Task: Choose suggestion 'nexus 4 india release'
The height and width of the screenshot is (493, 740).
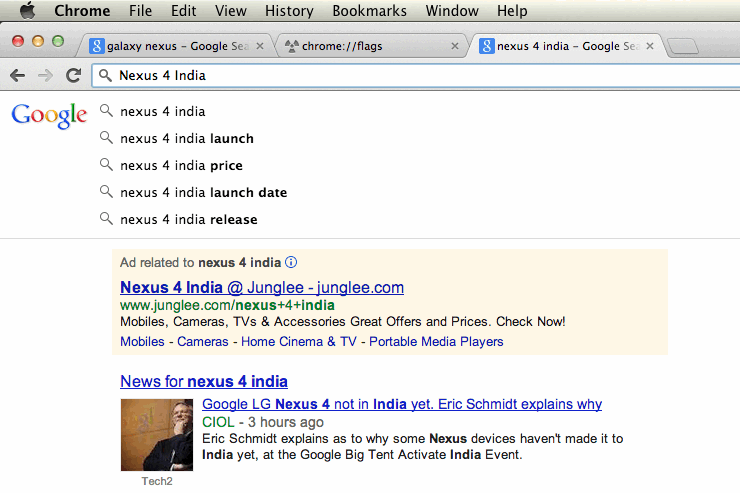Action: 189,219
